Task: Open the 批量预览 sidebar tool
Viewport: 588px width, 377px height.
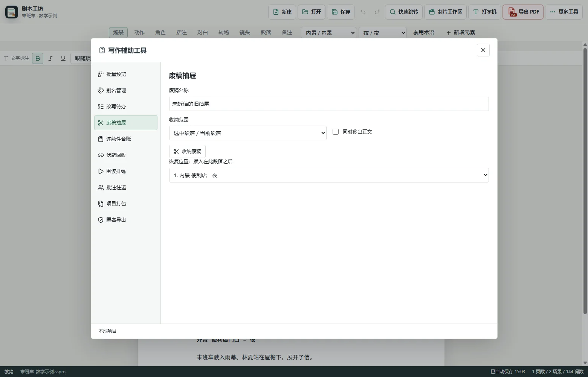Action: 125,74
